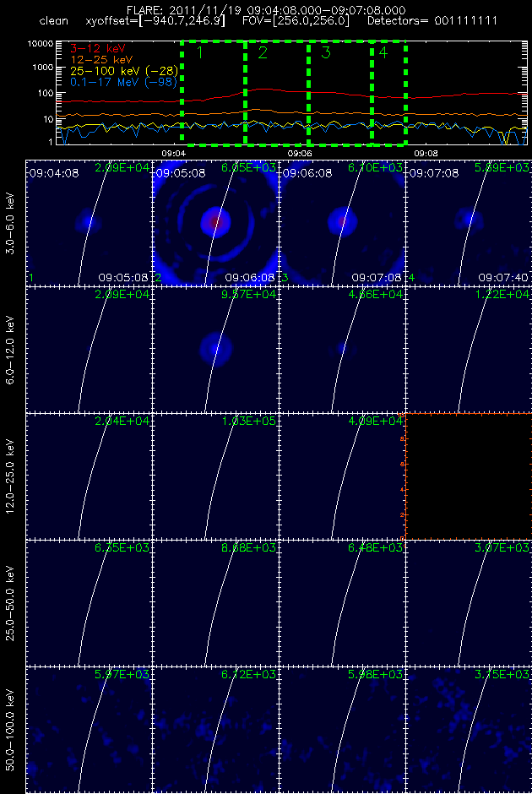
Task: Click the 09:07:40 end timestamp
Action: click(x=503, y=278)
